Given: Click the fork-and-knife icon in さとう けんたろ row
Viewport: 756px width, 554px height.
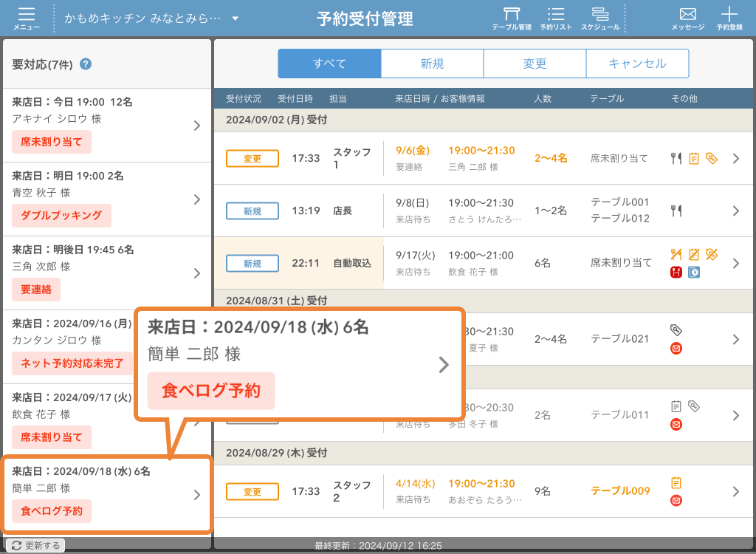Looking at the screenshot, I should click(x=676, y=211).
